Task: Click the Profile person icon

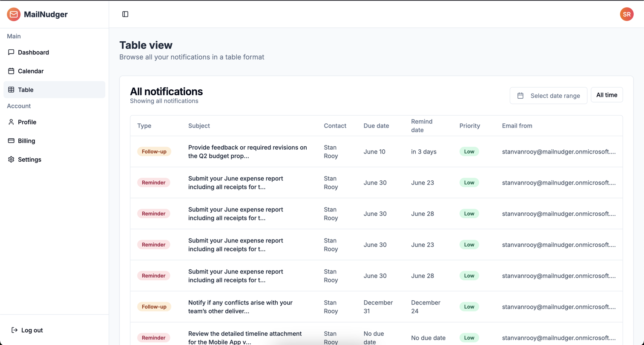Action: (x=11, y=122)
